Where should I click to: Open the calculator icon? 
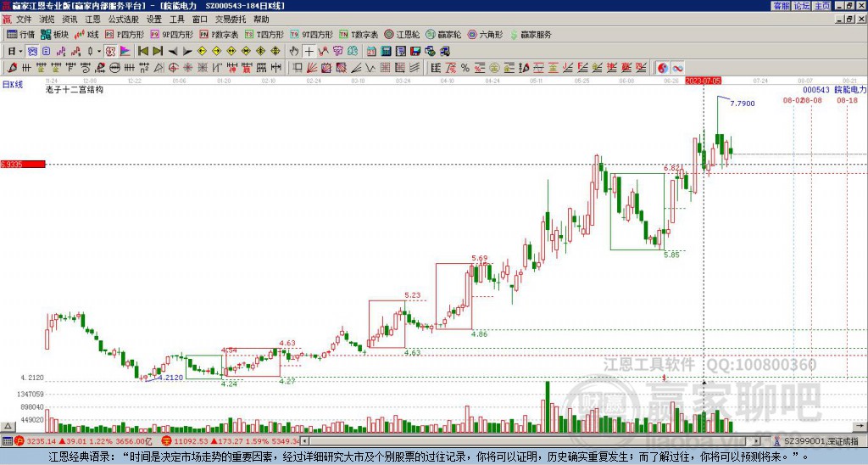point(386,52)
